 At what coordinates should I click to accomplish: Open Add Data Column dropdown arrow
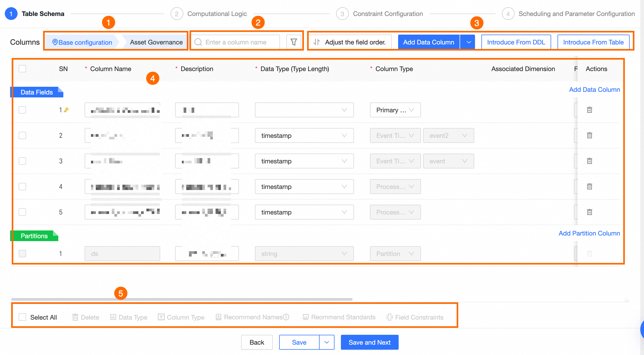tap(468, 42)
